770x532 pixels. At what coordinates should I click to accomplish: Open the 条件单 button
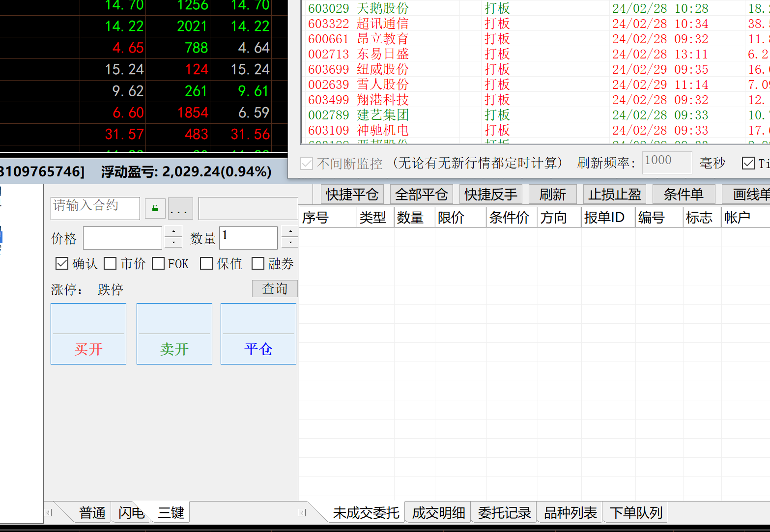coord(684,195)
